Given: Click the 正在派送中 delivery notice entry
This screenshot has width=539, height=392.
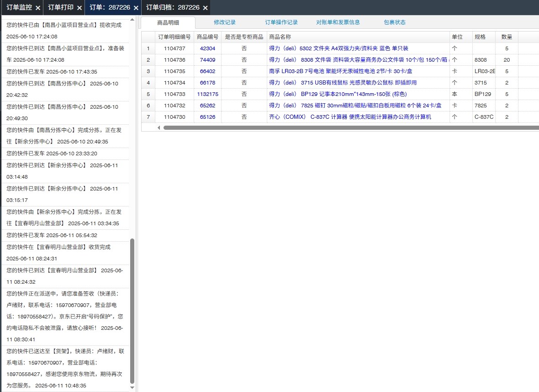Looking at the screenshot, I should point(65,316).
